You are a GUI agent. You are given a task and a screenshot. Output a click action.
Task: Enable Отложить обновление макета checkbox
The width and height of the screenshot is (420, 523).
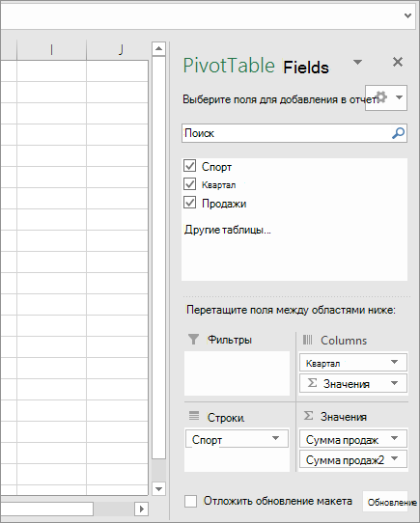[190, 501]
